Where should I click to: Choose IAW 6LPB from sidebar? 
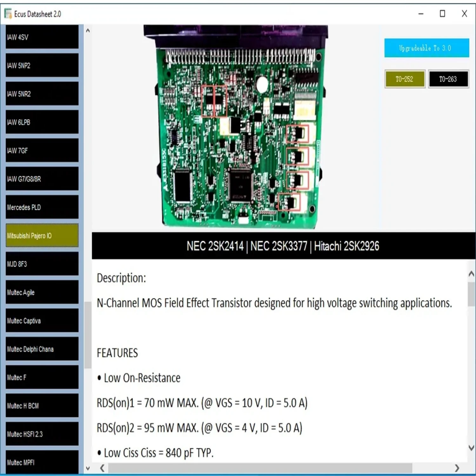42,122
